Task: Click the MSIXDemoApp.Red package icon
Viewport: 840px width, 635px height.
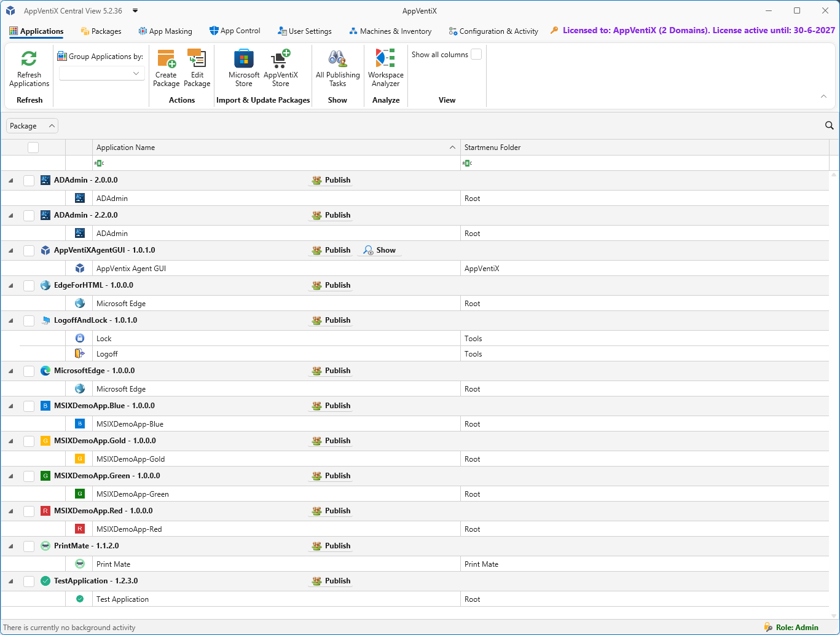Action: click(x=45, y=511)
